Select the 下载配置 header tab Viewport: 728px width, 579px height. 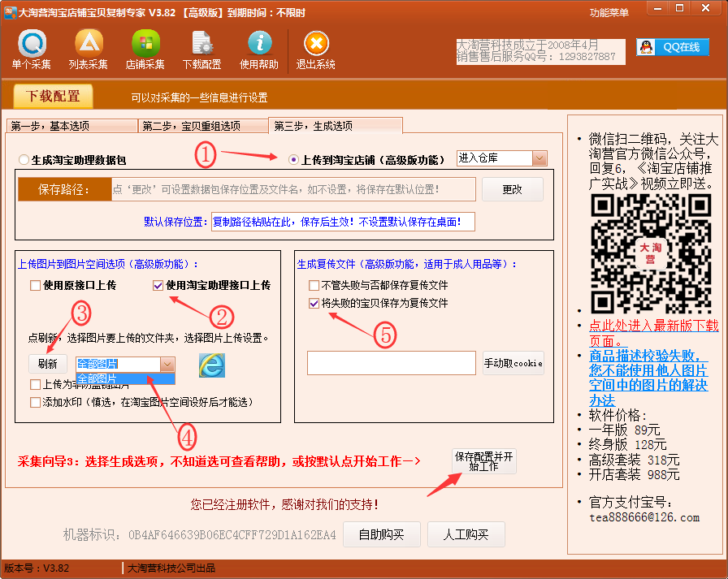(x=53, y=96)
